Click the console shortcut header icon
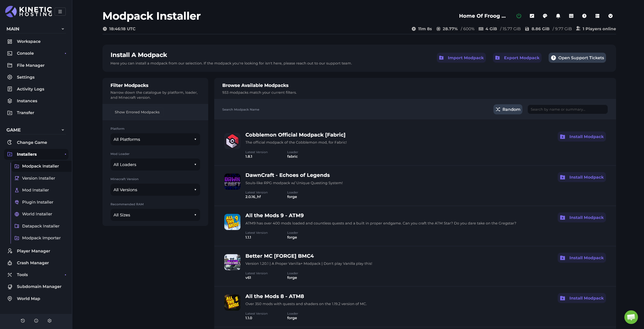644x329 pixels. click(532, 16)
